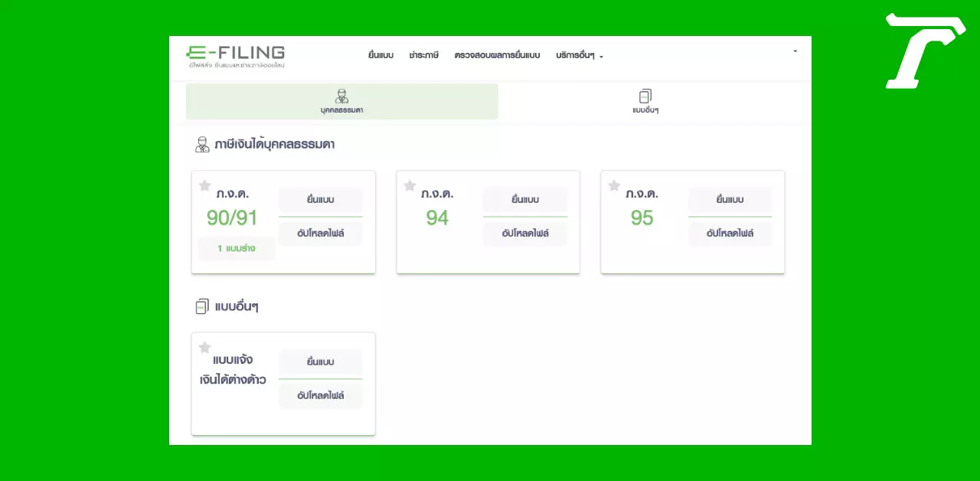Viewport: 980px width, 481px height.
Task: Click ยื่นแบบ for ภ.ง.ด. 95
Action: point(730,200)
